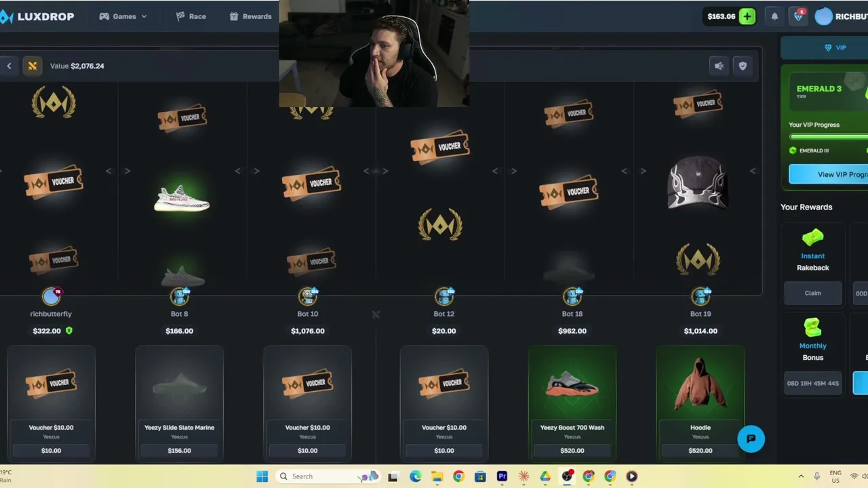
Task: Click the Bot 18 avatar
Action: tap(572, 296)
